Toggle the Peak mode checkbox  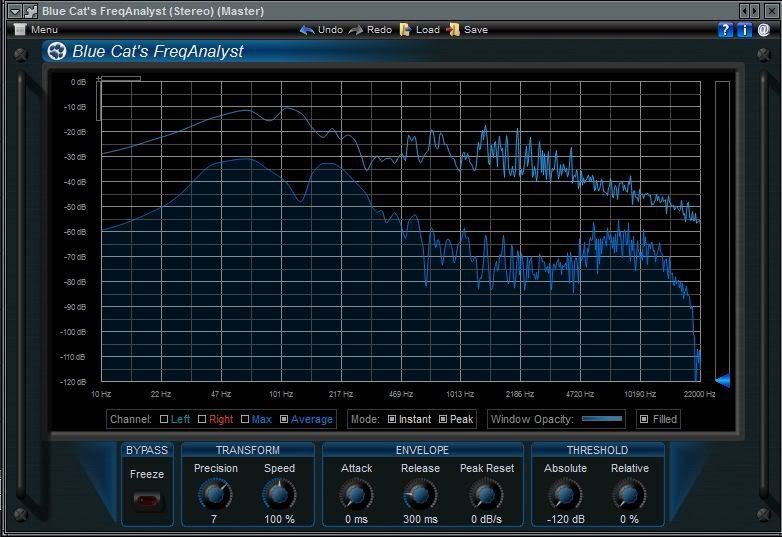click(x=443, y=419)
